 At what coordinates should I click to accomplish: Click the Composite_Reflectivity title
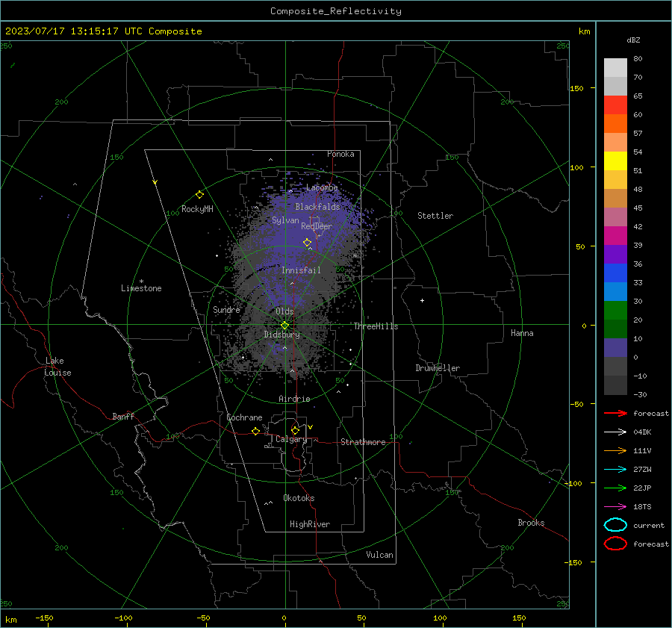pyautogui.click(x=336, y=11)
